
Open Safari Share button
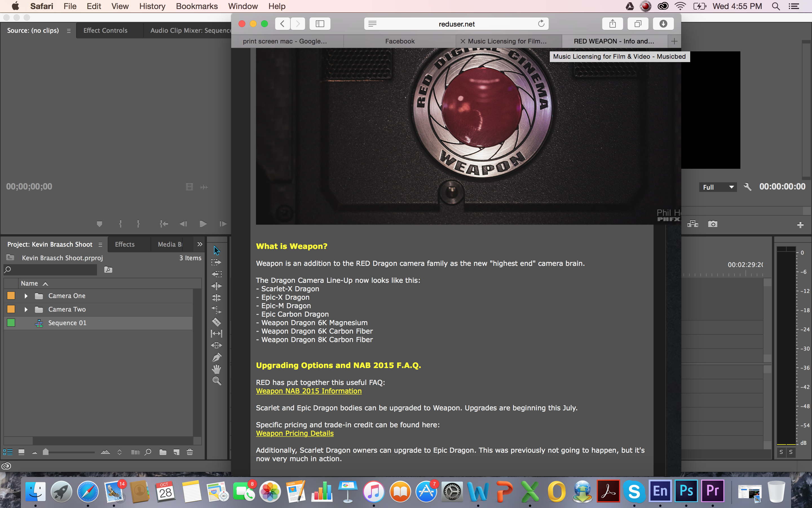[613, 24]
